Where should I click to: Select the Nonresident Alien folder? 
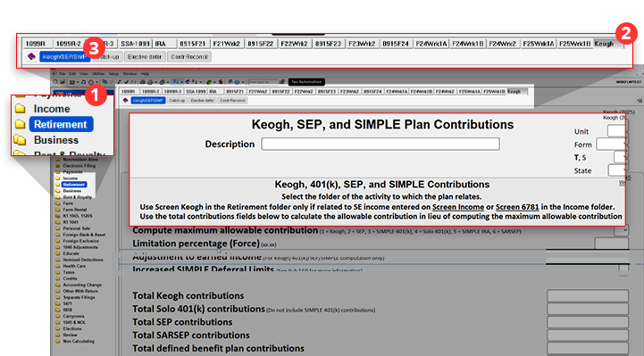pos(80,160)
